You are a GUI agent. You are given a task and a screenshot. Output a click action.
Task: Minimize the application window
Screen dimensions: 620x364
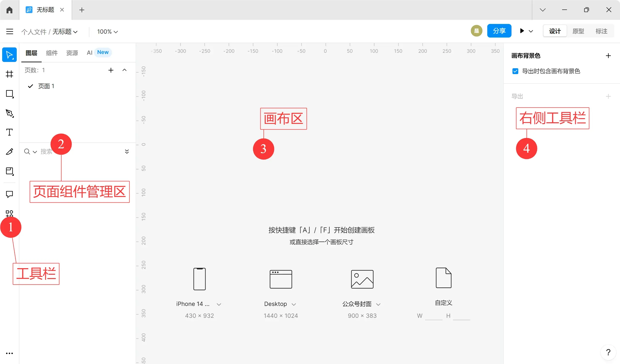point(564,10)
